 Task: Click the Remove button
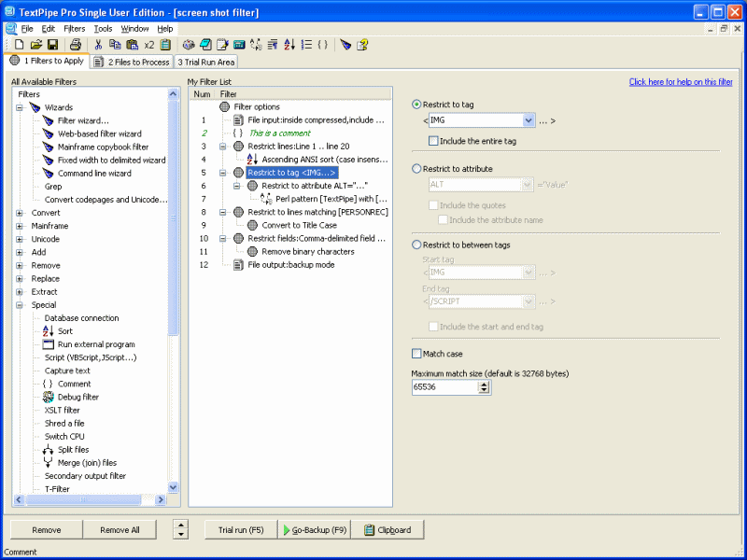(46, 529)
